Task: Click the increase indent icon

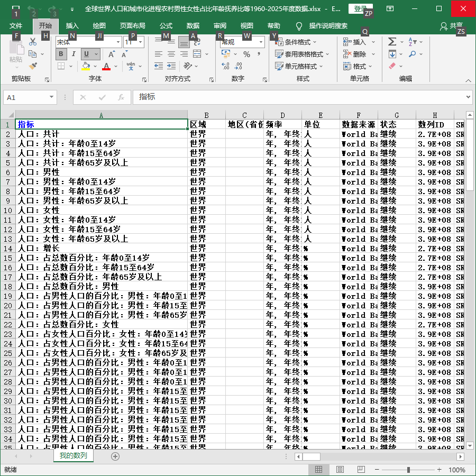Action: (x=171, y=66)
